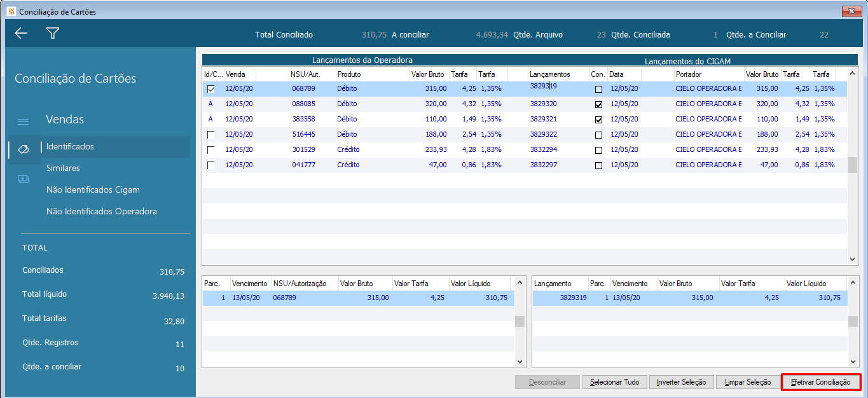Check the operator checkbox for NSU 516445

pos(211,135)
